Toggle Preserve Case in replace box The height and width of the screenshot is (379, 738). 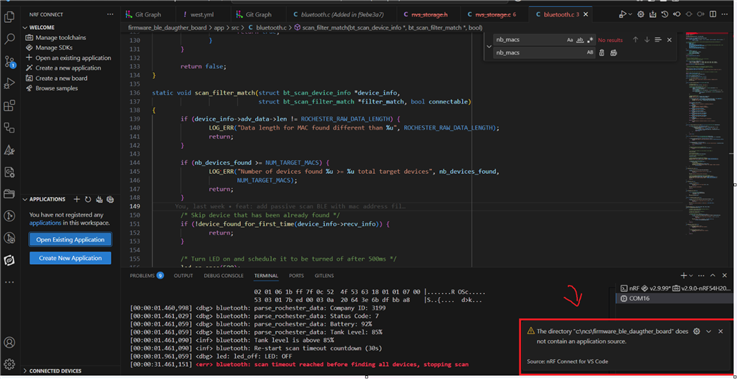(x=590, y=53)
